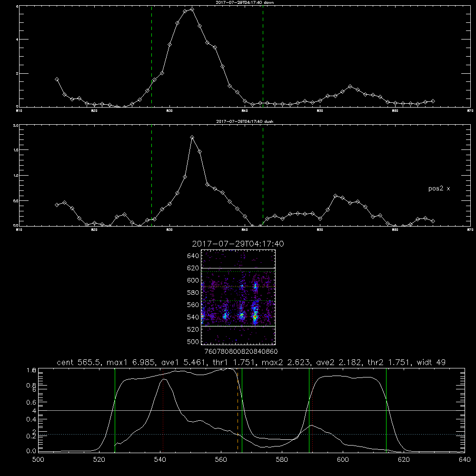Click the heatmap x-axis label string '760780800820840860'
Image resolution: width=476 pixels, height=476 pixels.
pyautogui.click(x=241, y=352)
